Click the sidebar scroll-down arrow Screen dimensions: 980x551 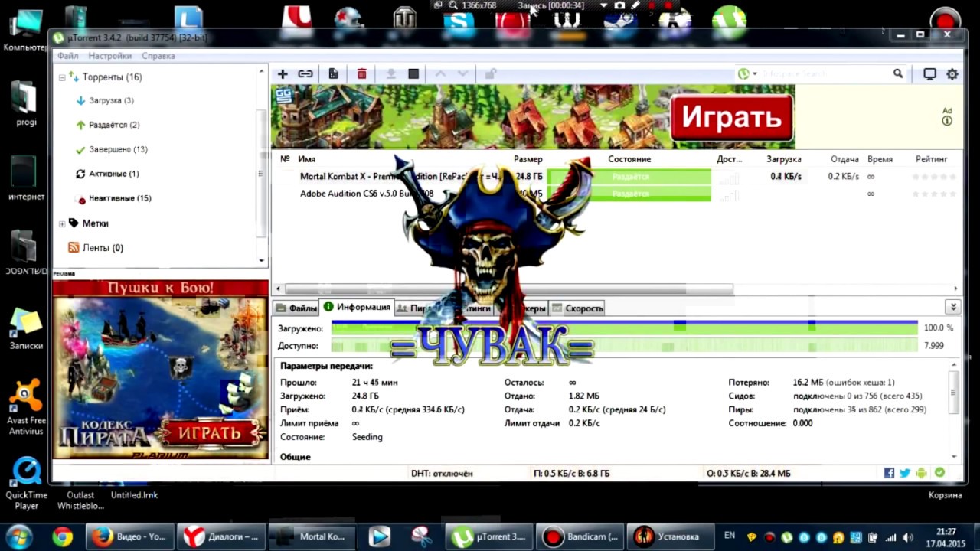click(262, 260)
